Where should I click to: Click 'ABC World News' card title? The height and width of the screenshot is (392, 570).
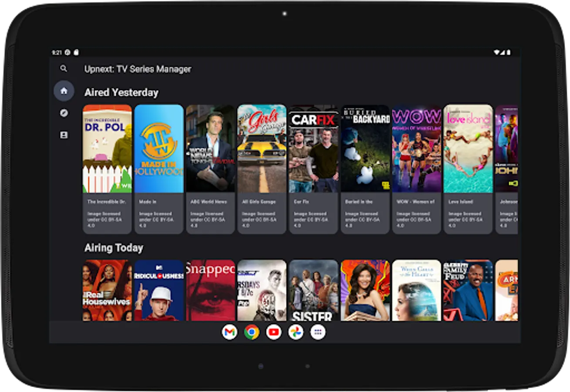pos(209,202)
